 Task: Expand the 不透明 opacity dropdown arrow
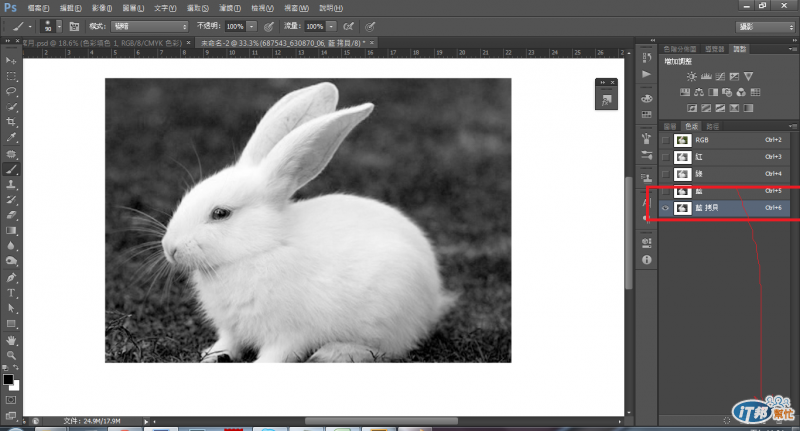coord(251,25)
